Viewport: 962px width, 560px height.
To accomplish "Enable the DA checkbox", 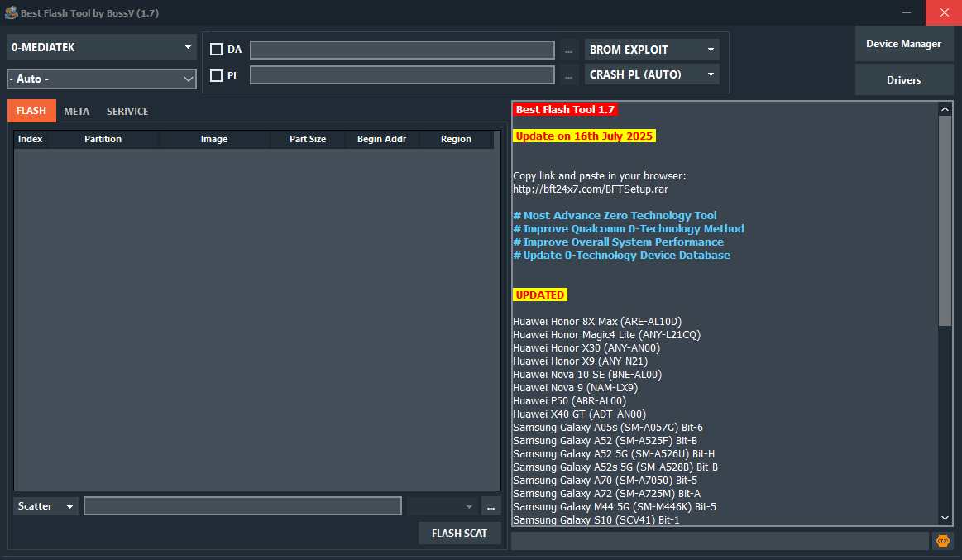I will [216, 49].
